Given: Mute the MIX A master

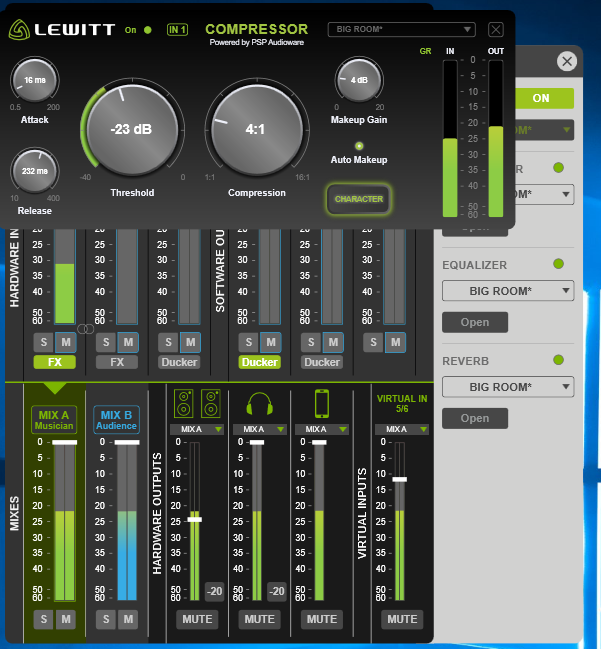Looking at the screenshot, I should pos(66,619).
